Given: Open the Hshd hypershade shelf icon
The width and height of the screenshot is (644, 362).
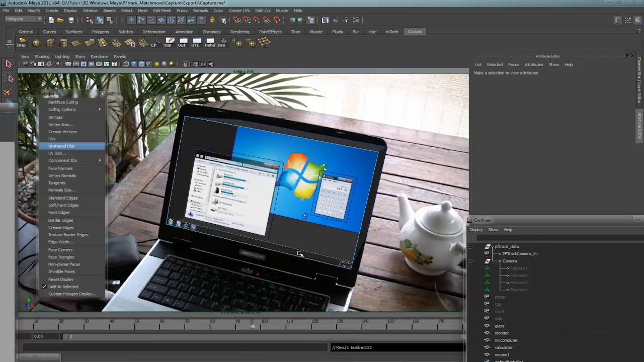Looking at the screenshot, I should (210, 43).
